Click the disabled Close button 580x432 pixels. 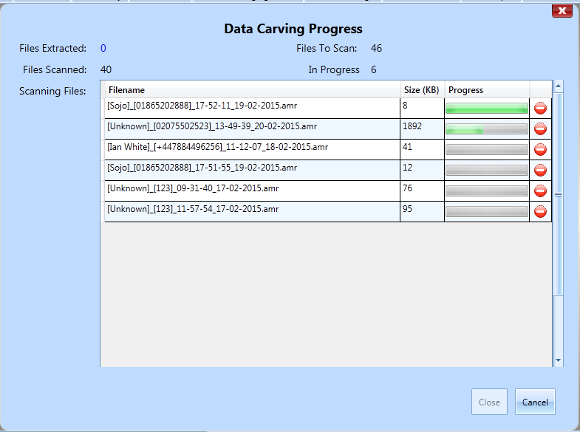tap(489, 402)
